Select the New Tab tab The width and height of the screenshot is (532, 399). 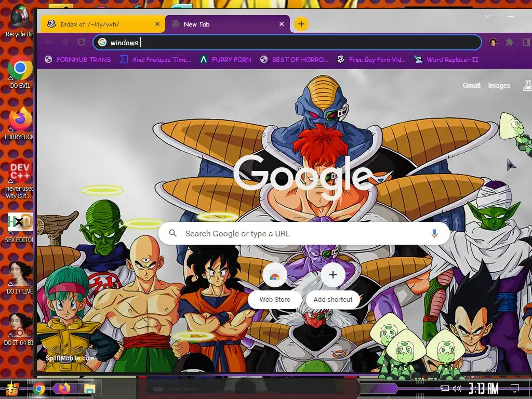pyautogui.click(x=228, y=24)
